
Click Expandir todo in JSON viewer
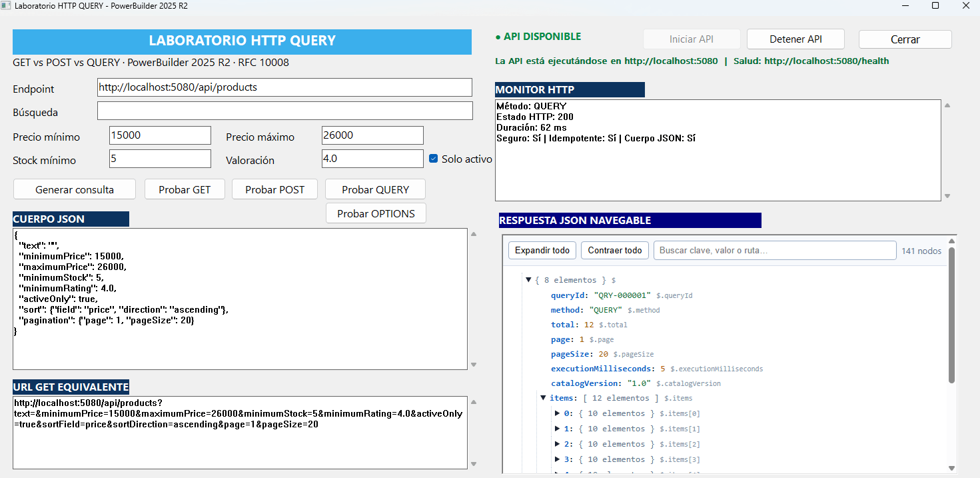(542, 250)
